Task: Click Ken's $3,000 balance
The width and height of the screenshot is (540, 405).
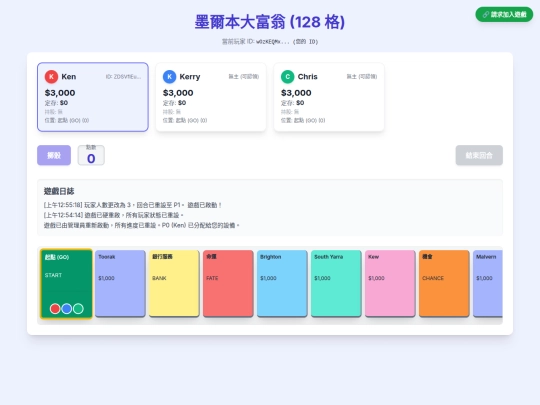Action: coord(60,93)
